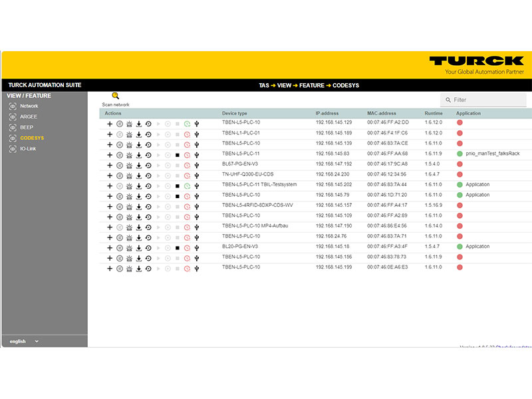Click the red clock icon for TBEN-L1-PLC-01
This screenshot has height=399, width=532.
pyautogui.click(x=187, y=135)
